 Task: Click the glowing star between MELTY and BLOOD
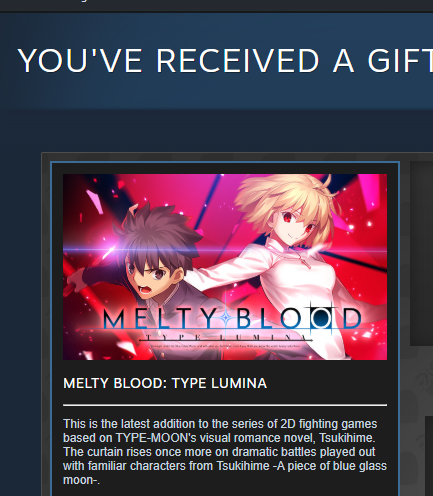pos(227,319)
